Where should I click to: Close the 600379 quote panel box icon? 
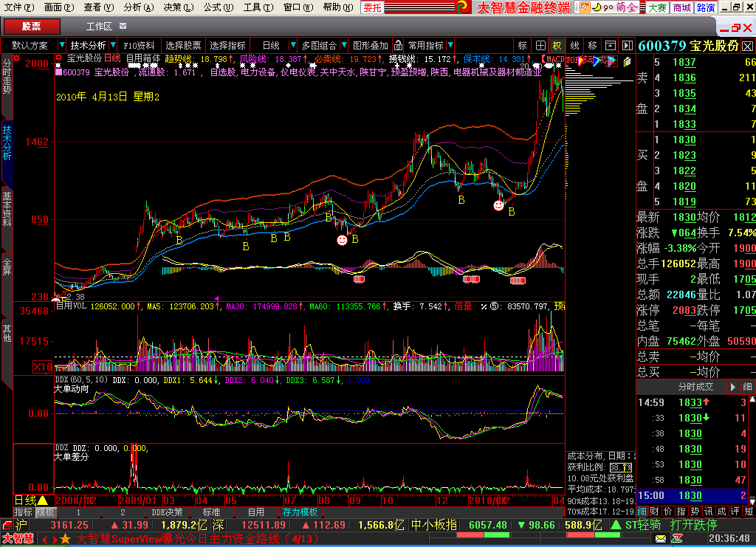click(747, 47)
